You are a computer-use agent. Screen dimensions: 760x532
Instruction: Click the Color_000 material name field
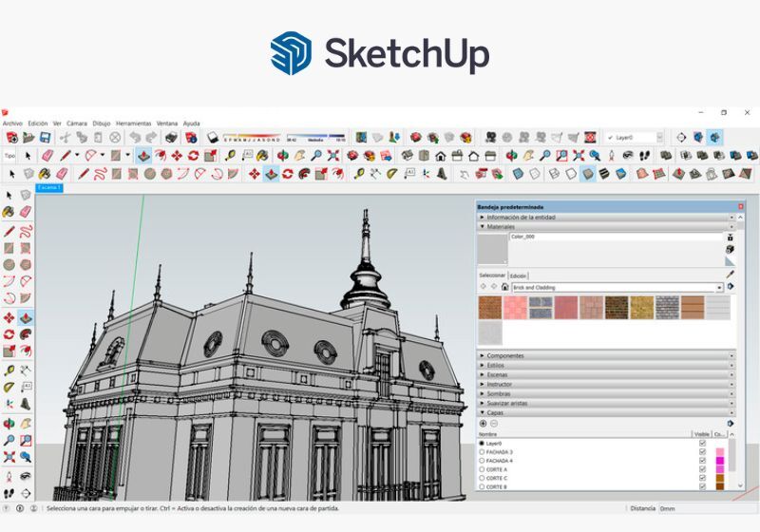616,237
